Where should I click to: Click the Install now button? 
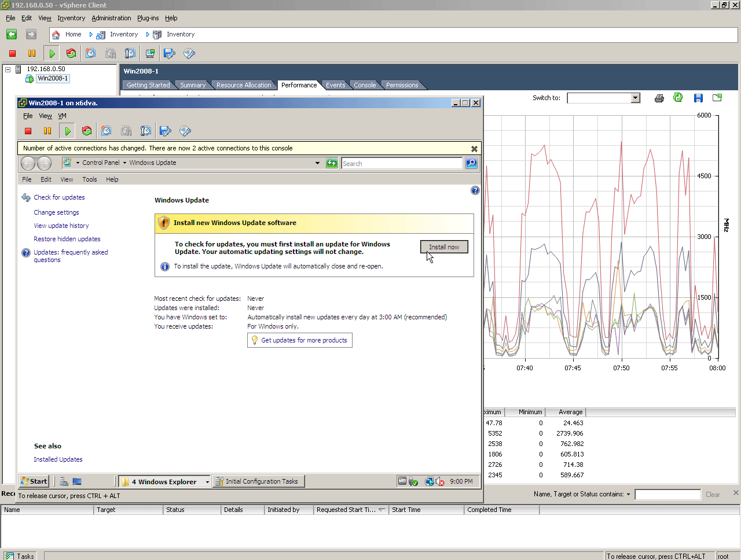(444, 247)
